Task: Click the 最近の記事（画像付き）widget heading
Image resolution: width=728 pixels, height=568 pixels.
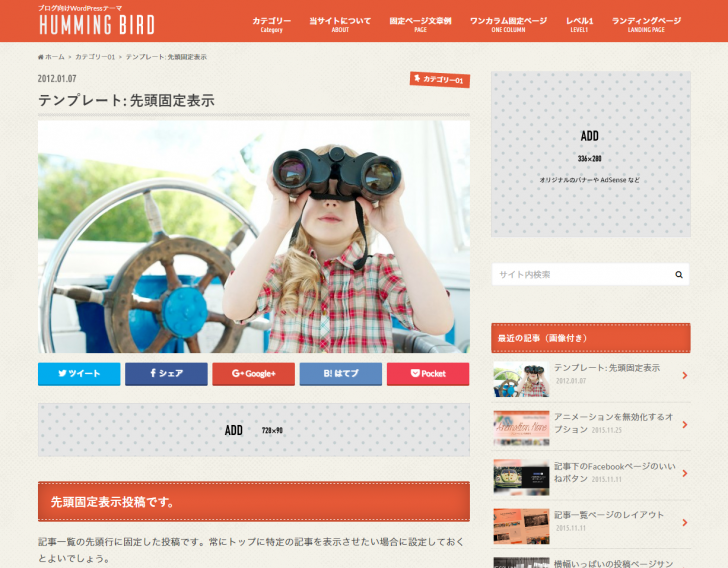Action: 591,338
